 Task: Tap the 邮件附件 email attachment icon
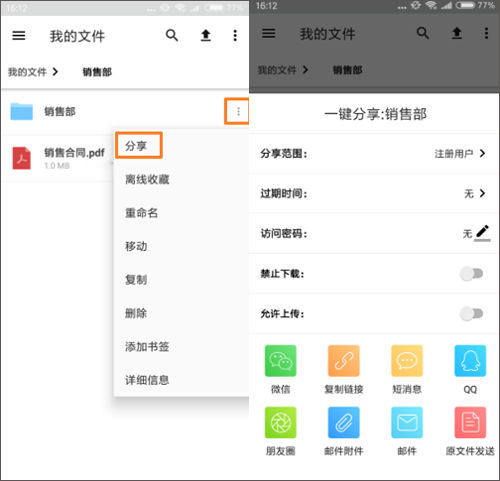point(344,422)
